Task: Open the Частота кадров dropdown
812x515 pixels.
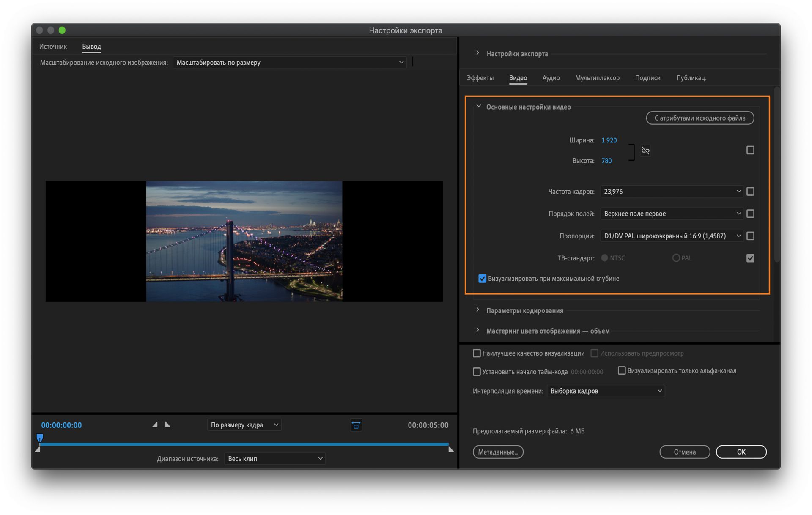Action: tap(672, 192)
